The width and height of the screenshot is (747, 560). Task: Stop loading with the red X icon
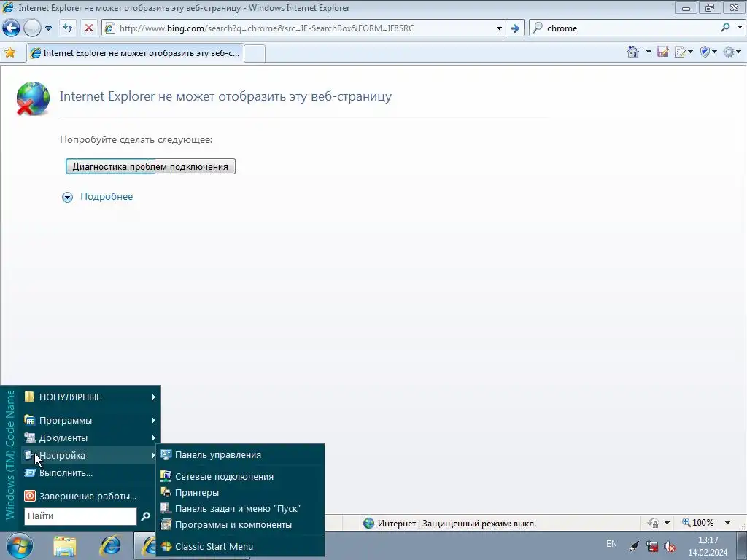pyautogui.click(x=88, y=28)
